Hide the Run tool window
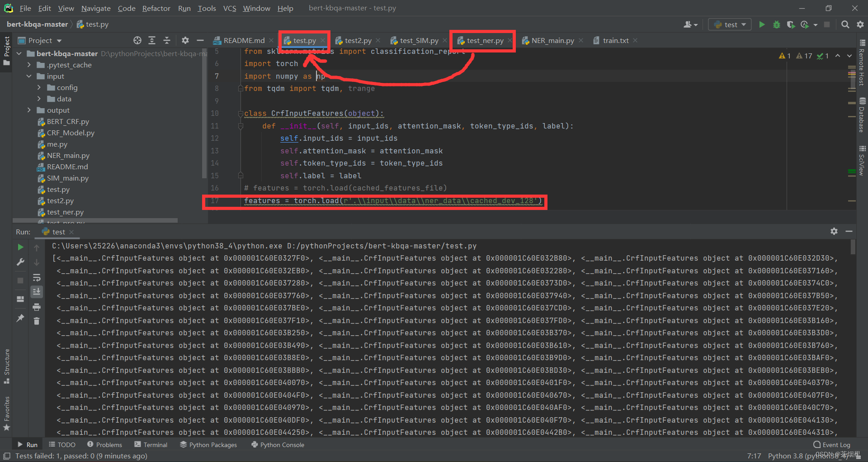The width and height of the screenshot is (868, 462). tap(849, 231)
